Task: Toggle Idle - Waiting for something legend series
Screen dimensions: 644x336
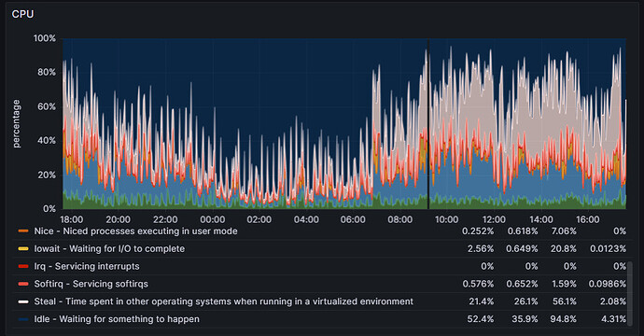Action: point(117,319)
